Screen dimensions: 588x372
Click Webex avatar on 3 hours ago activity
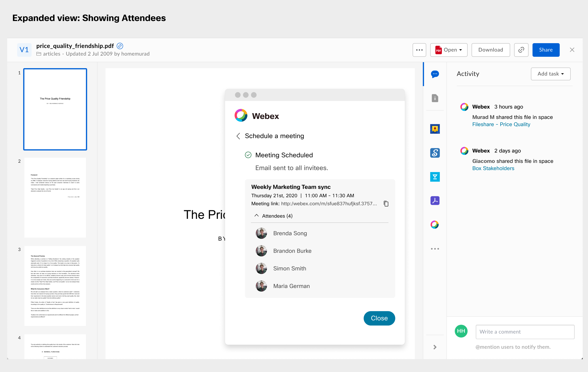pyautogui.click(x=464, y=107)
